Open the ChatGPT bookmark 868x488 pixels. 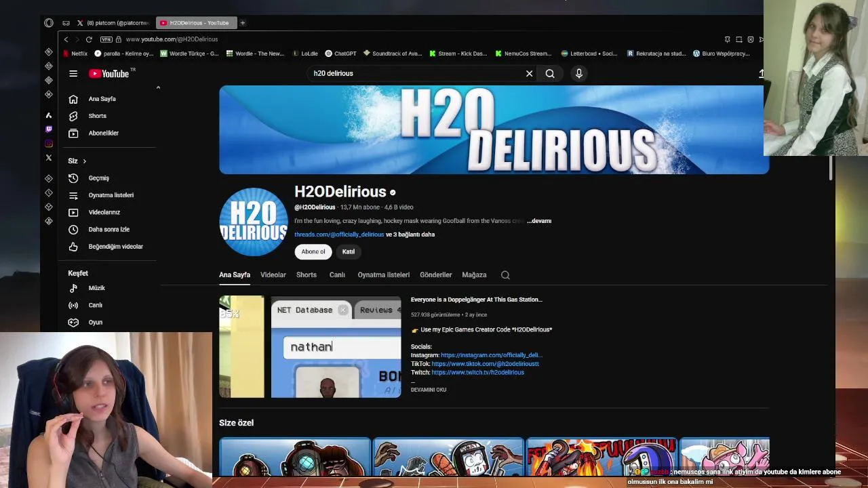[x=340, y=54]
